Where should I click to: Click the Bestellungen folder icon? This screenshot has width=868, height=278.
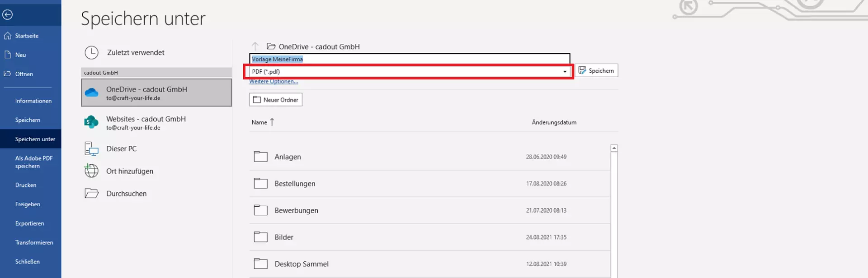(261, 183)
